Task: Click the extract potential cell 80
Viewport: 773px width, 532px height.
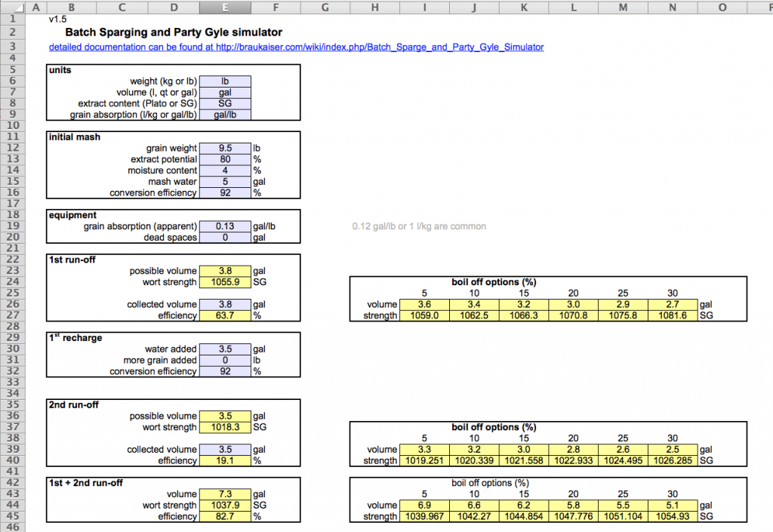Action: [x=225, y=160]
